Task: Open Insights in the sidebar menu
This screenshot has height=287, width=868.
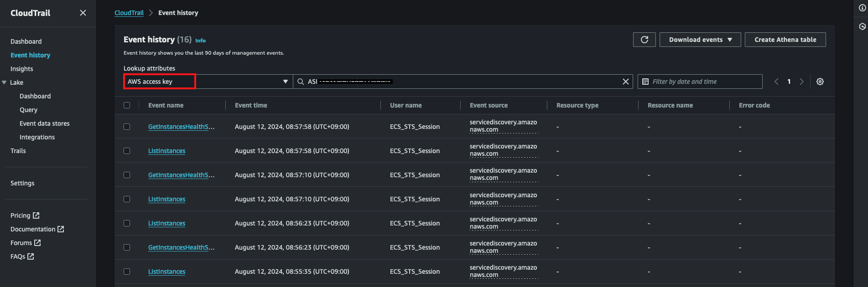Action: [x=22, y=69]
